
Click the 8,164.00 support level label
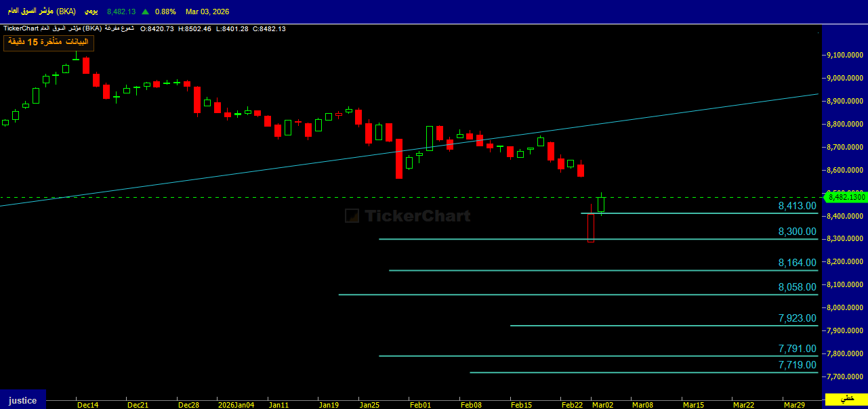coord(797,263)
